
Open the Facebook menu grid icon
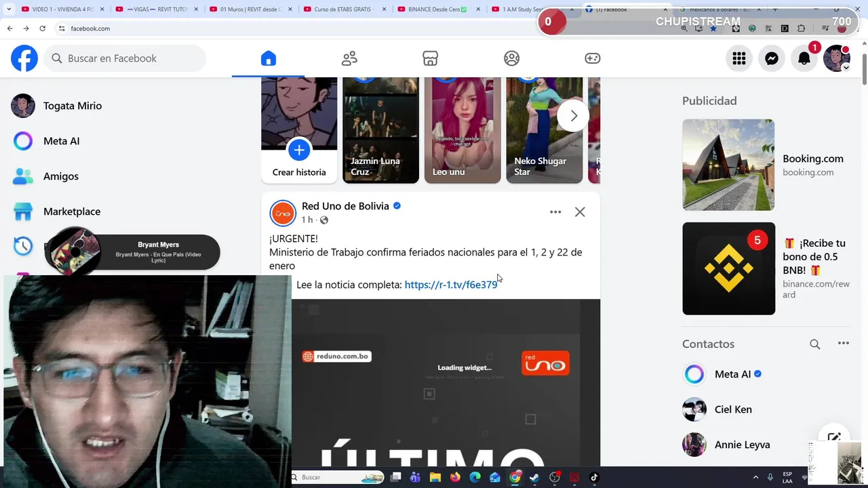pos(739,58)
